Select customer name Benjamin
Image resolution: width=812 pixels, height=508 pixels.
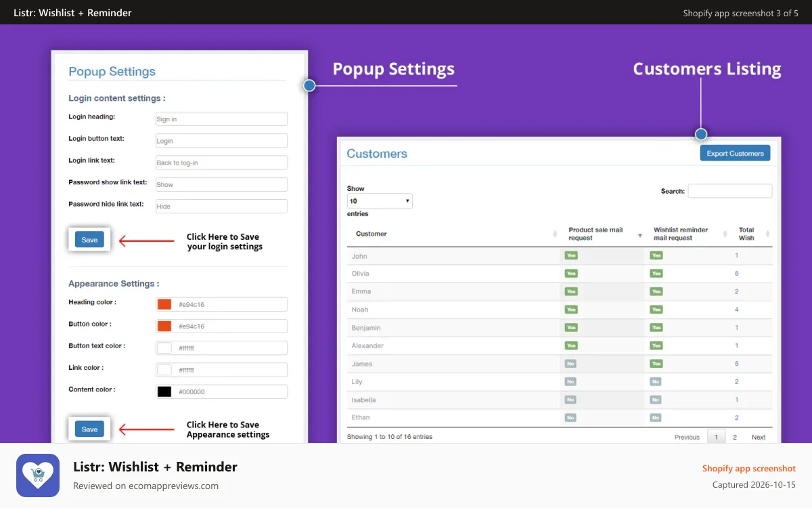[x=366, y=328]
